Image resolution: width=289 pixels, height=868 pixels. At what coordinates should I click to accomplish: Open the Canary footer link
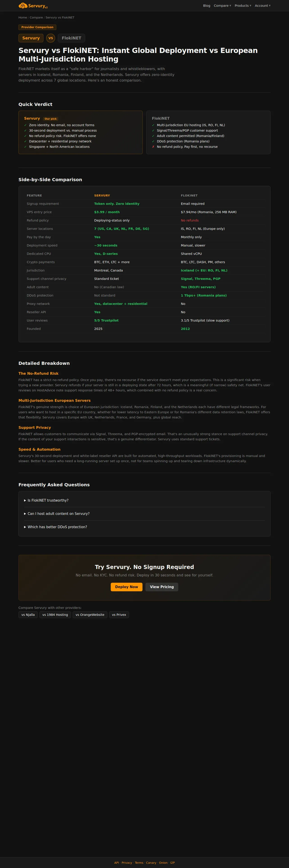[x=151, y=863]
